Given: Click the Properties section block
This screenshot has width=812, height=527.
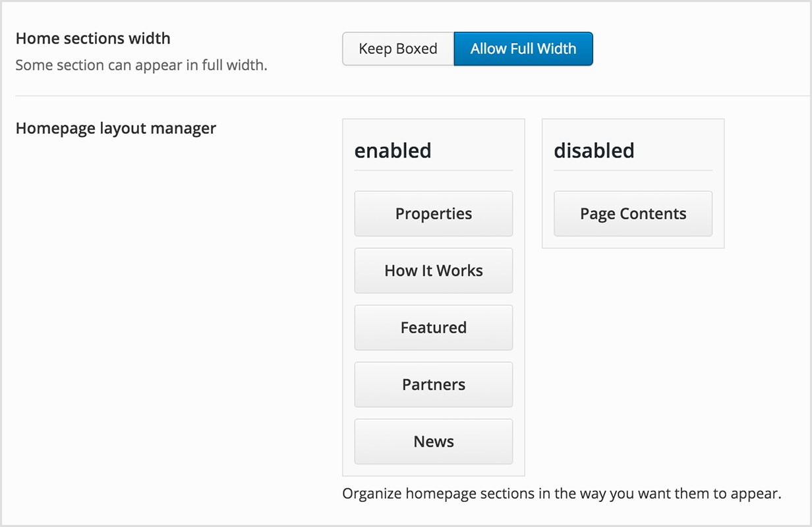Looking at the screenshot, I should coord(434,213).
